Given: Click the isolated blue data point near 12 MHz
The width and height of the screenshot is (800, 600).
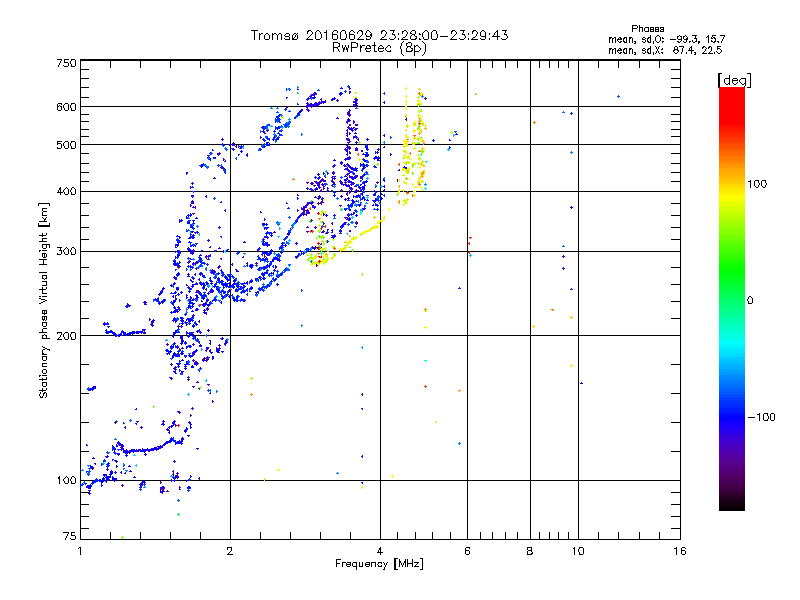Looking at the screenshot, I should coord(618,96).
